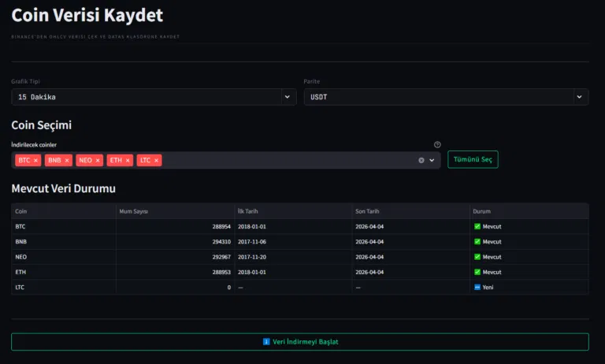Click the Durum column header
This screenshot has width=605, height=364.
click(481, 211)
